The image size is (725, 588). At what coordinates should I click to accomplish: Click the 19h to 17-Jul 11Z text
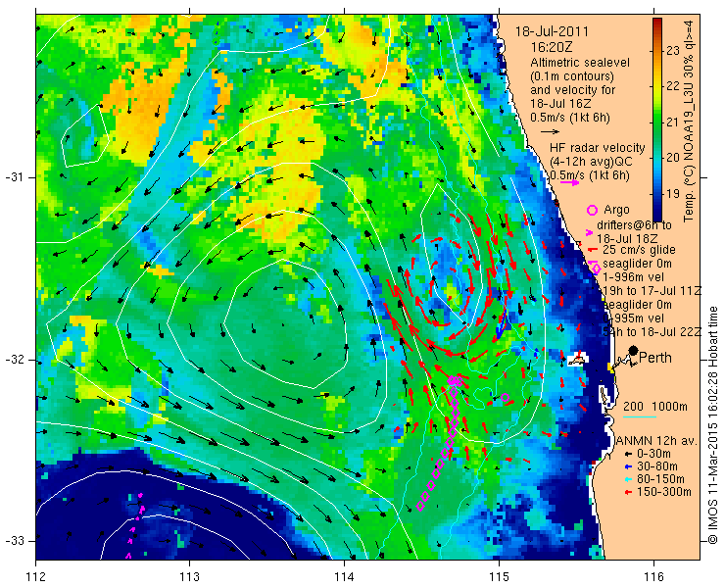652,291
